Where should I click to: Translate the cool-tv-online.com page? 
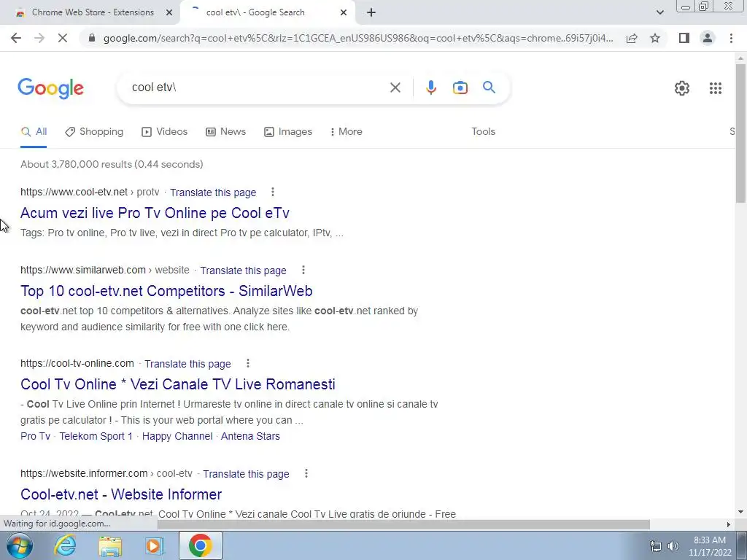coord(187,364)
